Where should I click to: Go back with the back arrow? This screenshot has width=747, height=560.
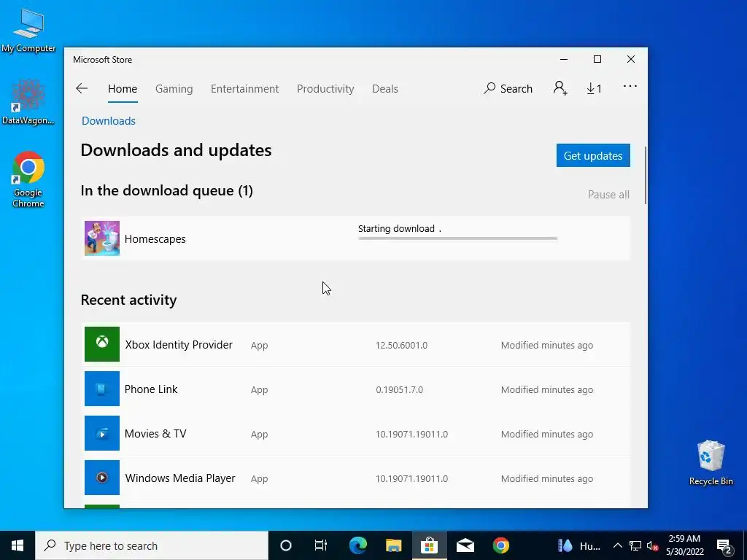(82, 88)
